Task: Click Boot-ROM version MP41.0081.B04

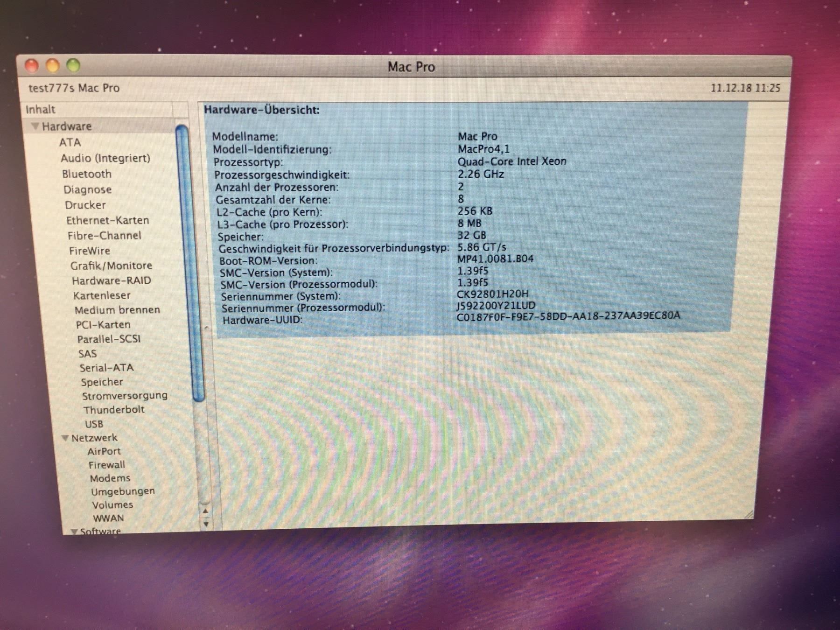Action: tap(495, 259)
